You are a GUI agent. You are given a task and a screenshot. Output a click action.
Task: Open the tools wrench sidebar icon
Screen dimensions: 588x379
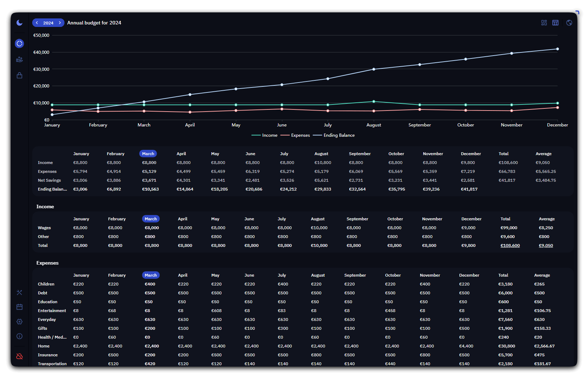[x=19, y=293]
